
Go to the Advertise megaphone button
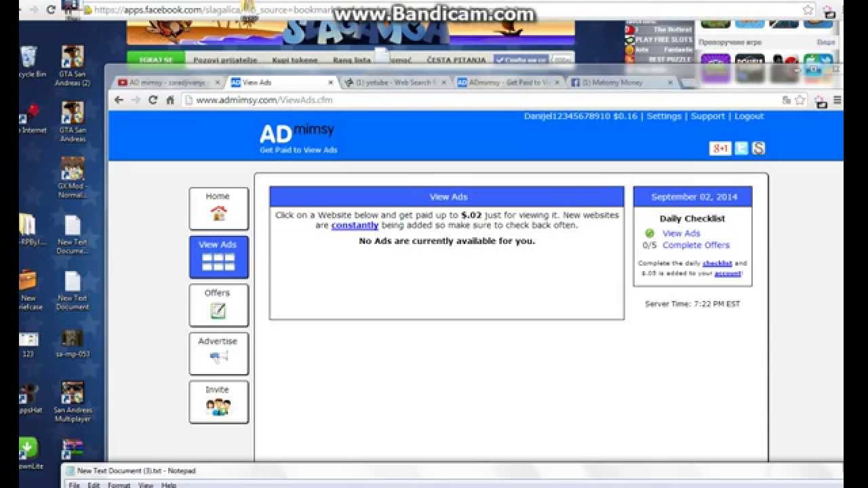pyautogui.click(x=218, y=353)
